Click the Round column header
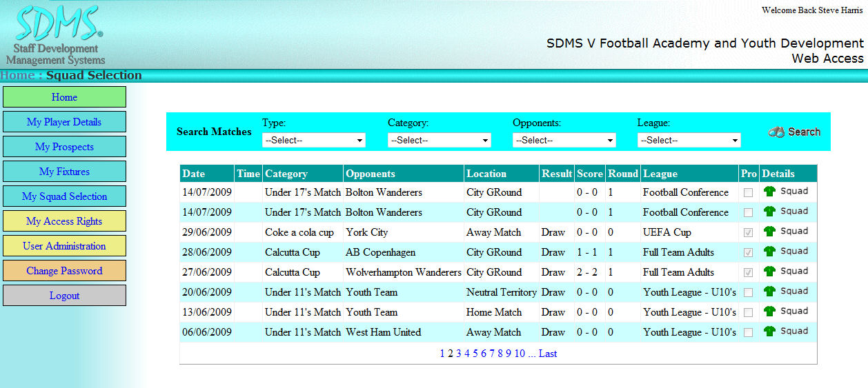The image size is (868, 388). (623, 174)
